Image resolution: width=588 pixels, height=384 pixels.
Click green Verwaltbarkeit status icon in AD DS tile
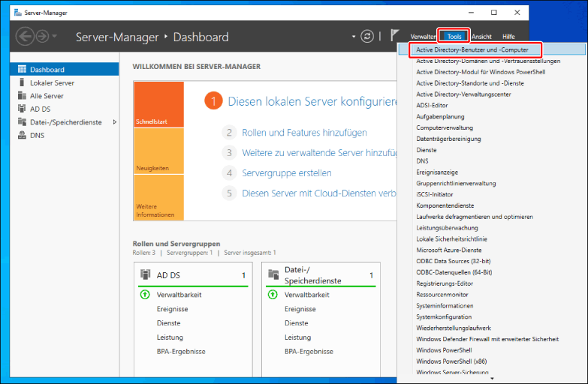[146, 295]
